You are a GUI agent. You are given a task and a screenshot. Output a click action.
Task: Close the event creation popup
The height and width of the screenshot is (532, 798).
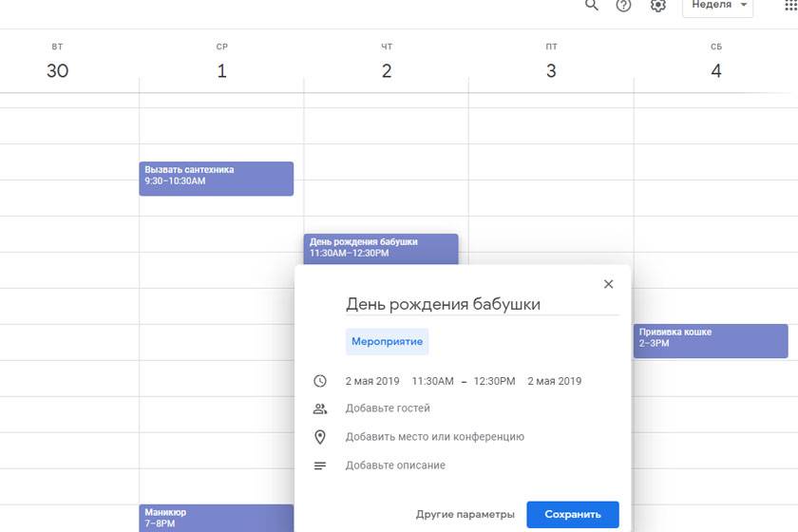(609, 284)
